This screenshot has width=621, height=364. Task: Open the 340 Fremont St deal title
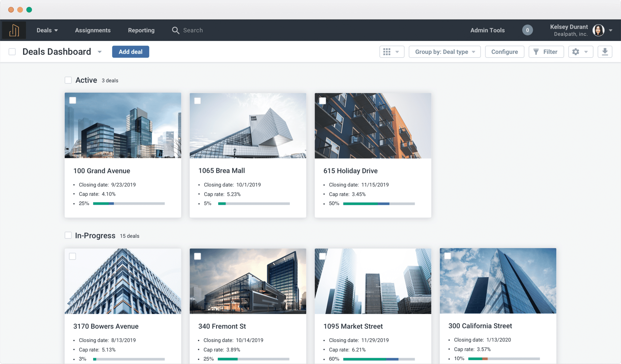222,326
